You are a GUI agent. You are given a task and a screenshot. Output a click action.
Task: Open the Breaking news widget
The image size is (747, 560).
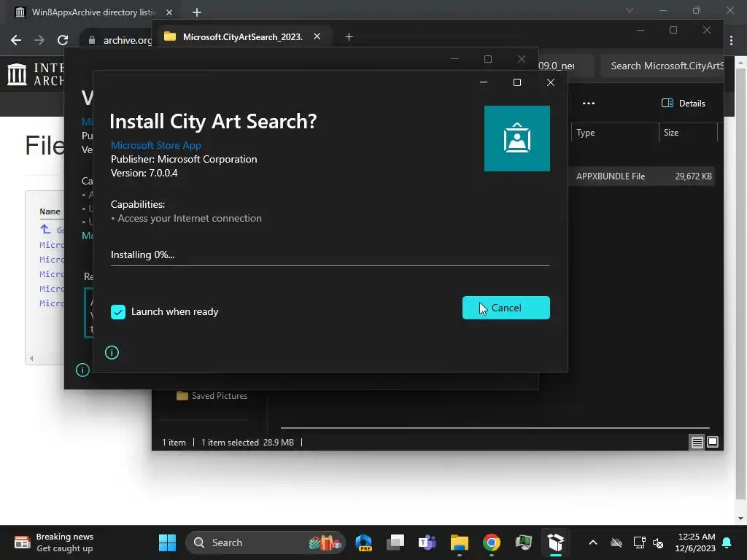[53, 542]
